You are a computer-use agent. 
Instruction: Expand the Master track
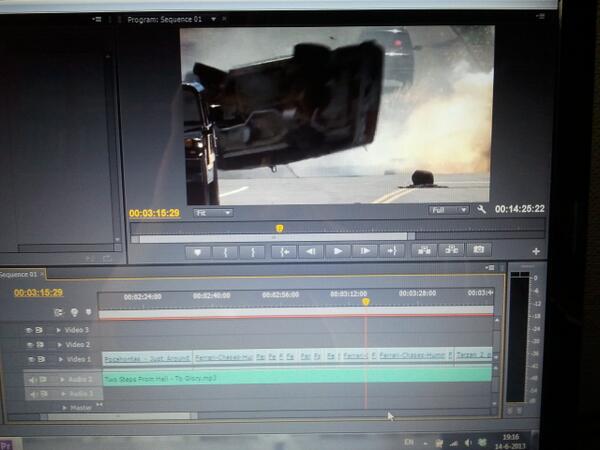[65, 408]
